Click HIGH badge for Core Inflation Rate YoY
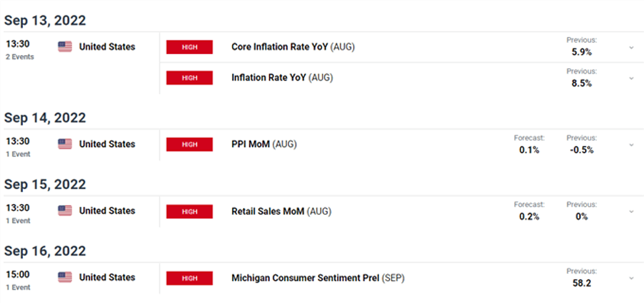 190,47
